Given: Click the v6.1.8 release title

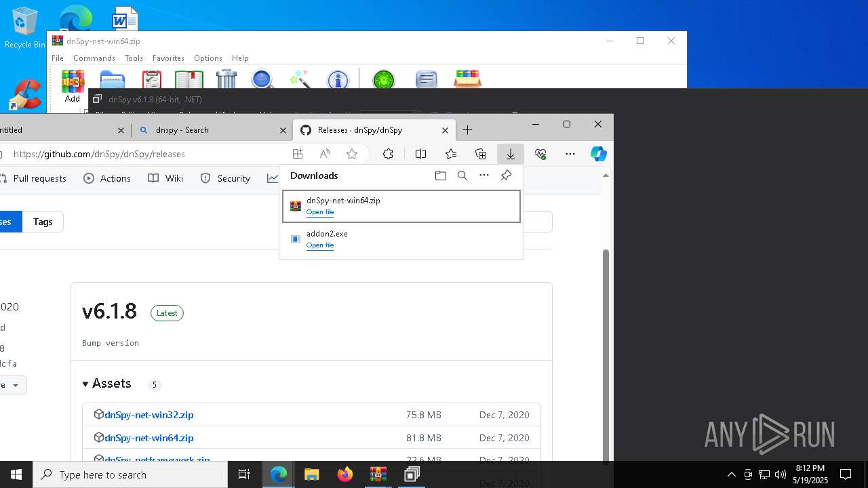Looking at the screenshot, I should tap(109, 311).
